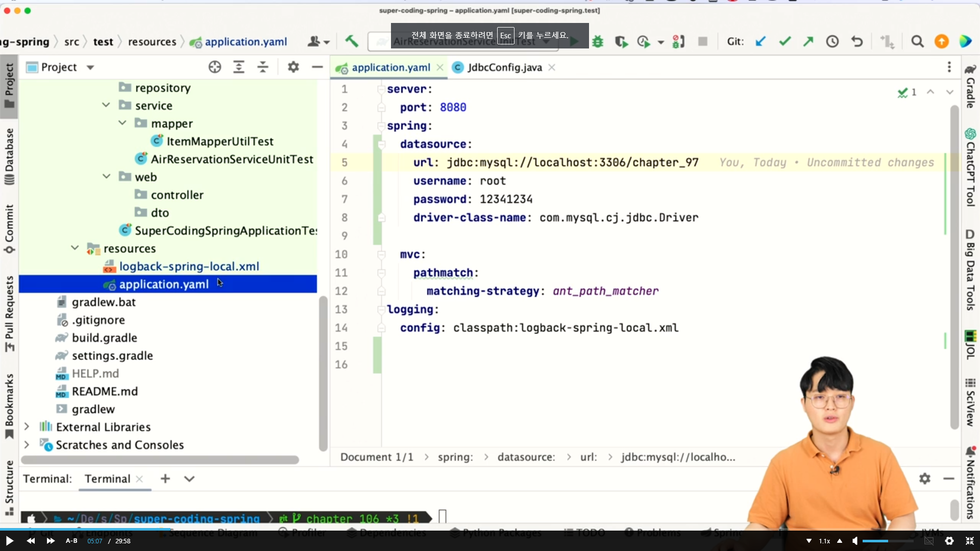
Task: Collapse the service folder
Action: coord(106,105)
